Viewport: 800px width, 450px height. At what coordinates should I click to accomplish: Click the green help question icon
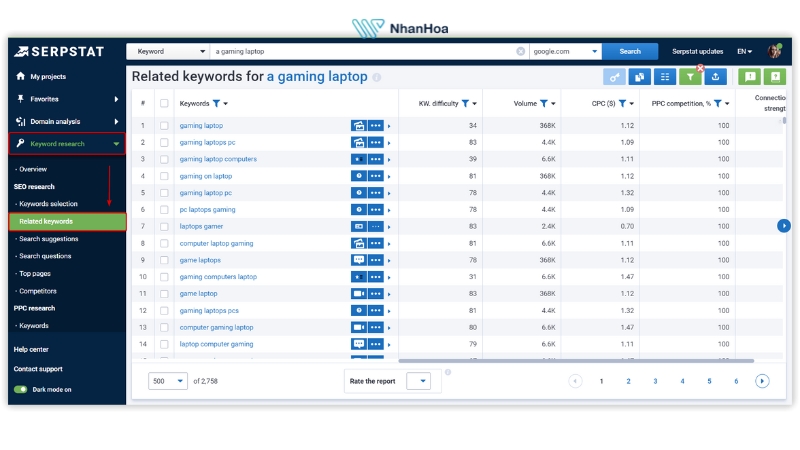tap(775, 77)
